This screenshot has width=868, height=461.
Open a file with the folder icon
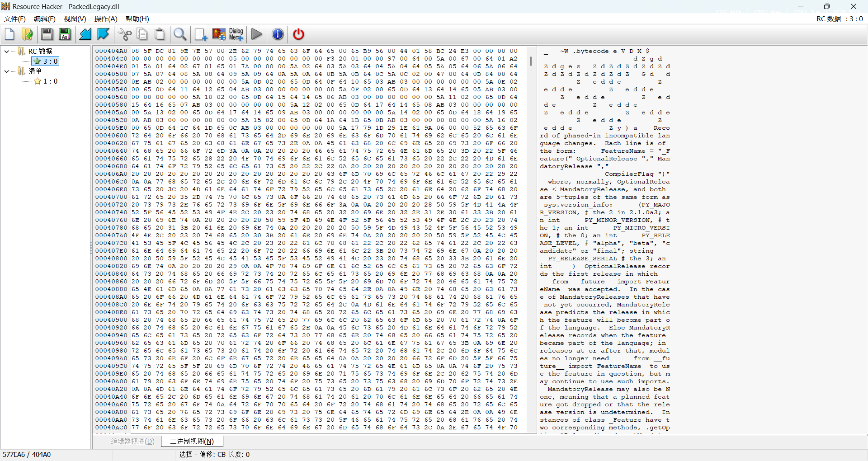[27, 34]
